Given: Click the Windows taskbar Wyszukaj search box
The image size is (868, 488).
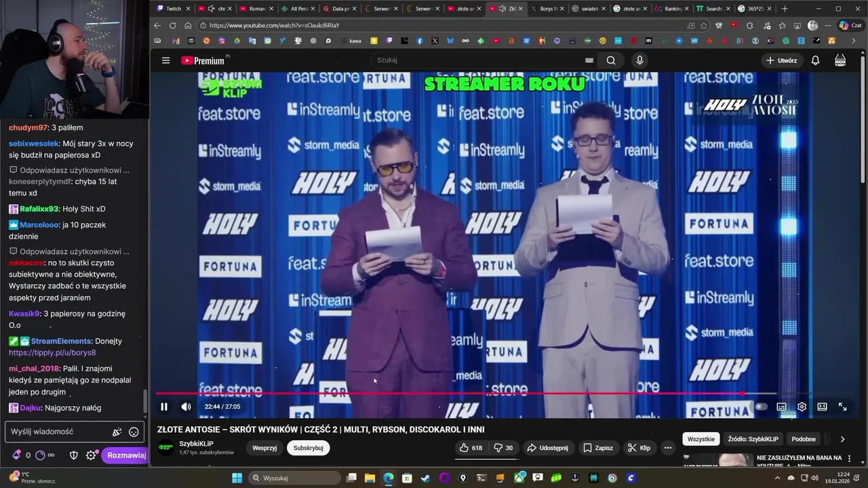Looking at the screenshot, I should click(x=294, y=478).
